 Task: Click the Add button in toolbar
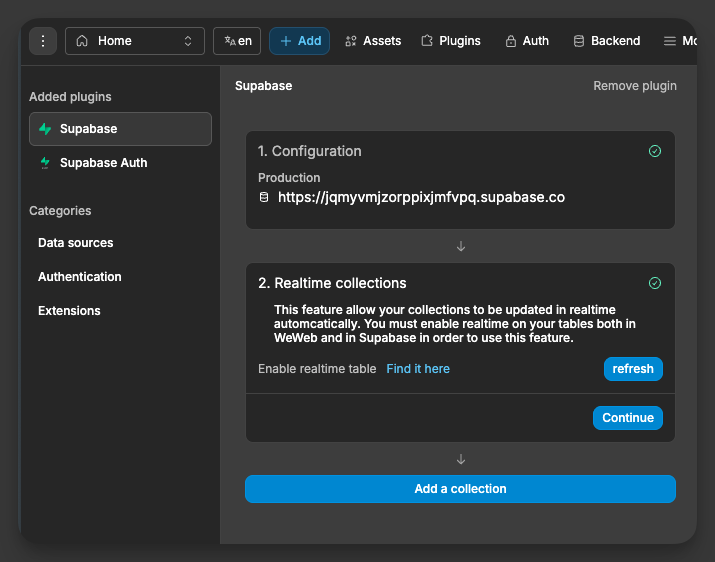[x=300, y=41]
